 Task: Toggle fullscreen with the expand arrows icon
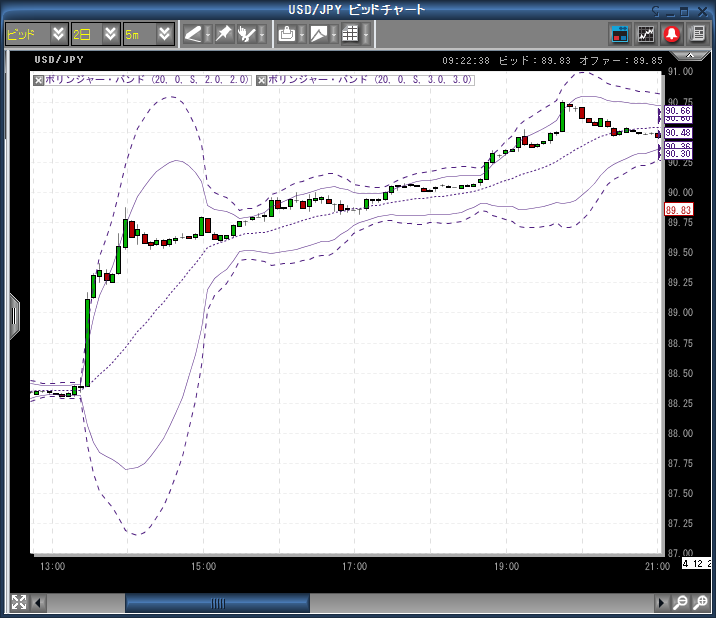[18, 603]
